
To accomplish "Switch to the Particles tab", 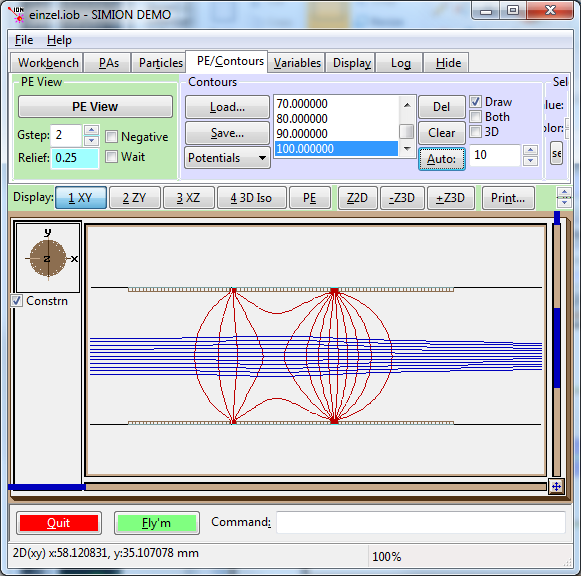I will point(160,63).
